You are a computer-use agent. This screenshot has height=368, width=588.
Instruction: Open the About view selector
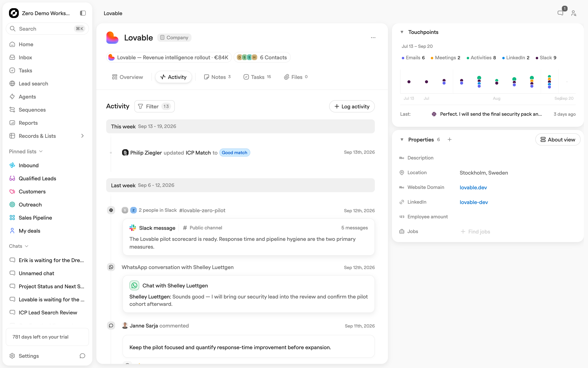click(x=558, y=140)
